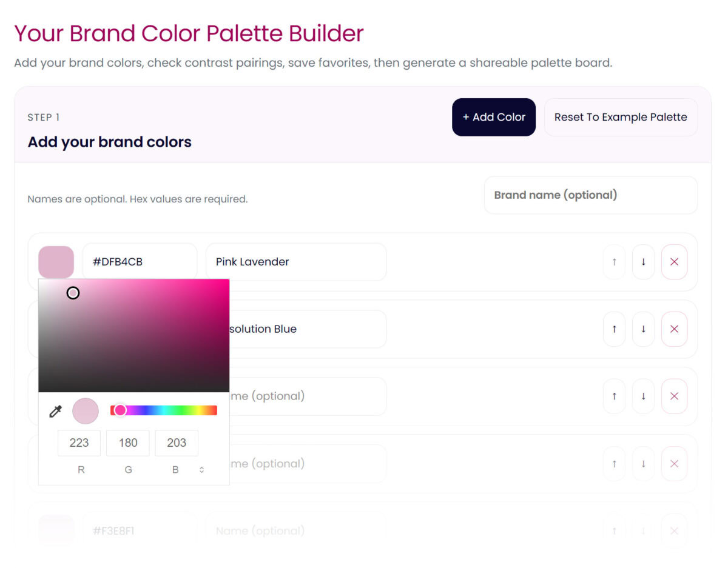Image resolution: width=728 pixels, height=568 pixels.
Task: Click the selection circle in the saturation area
Action: click(73, 293)
